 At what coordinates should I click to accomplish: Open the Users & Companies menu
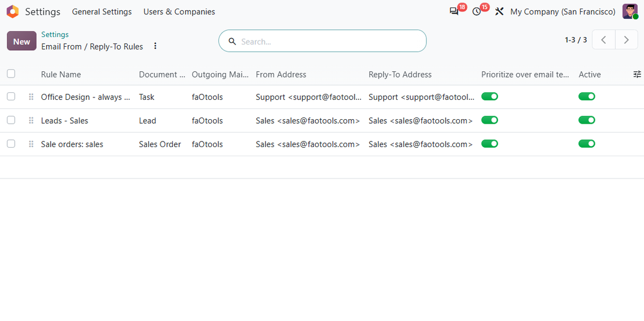tap(179, 12)
